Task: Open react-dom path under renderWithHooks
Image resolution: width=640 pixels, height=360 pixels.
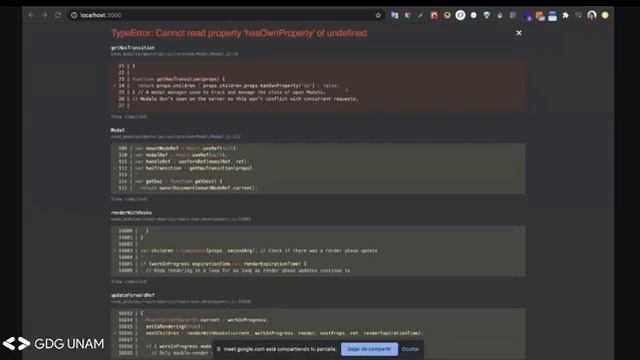Action: click(x=181, y=219)
